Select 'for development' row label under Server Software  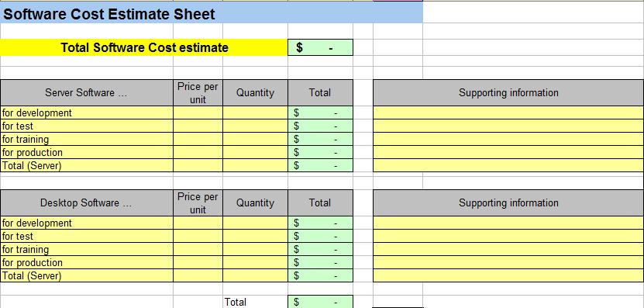click(87, 112)
